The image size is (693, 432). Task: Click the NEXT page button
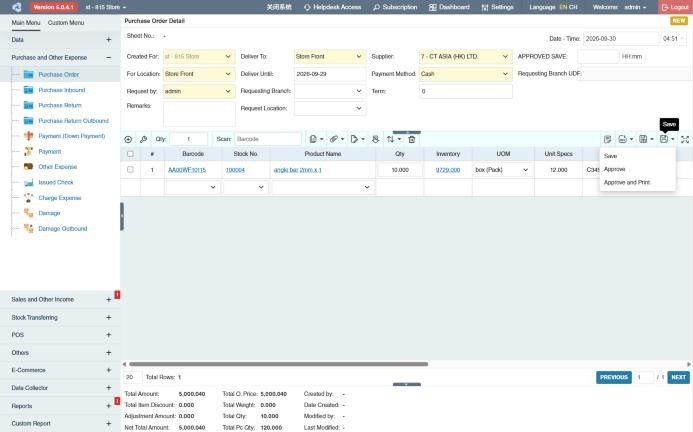pos(678,377)
